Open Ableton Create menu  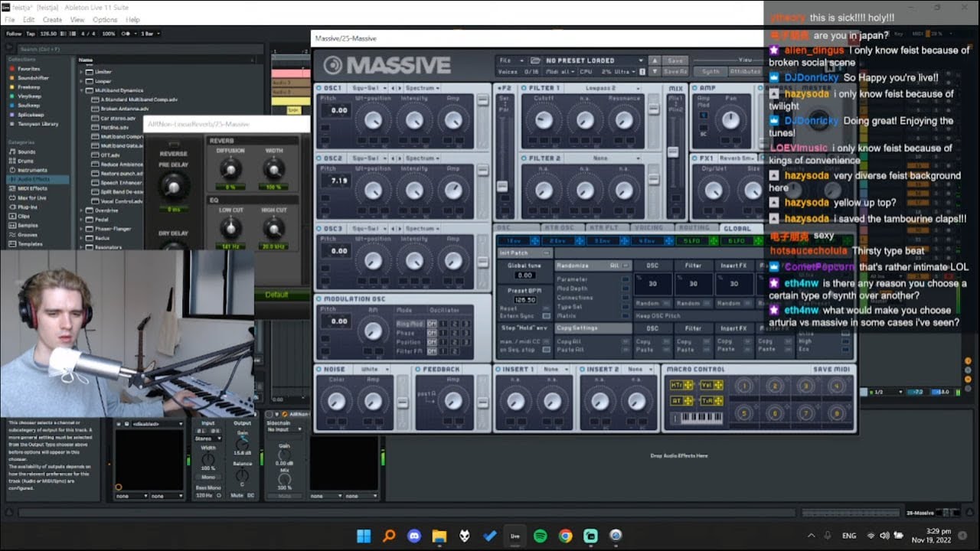click(52, 19)
